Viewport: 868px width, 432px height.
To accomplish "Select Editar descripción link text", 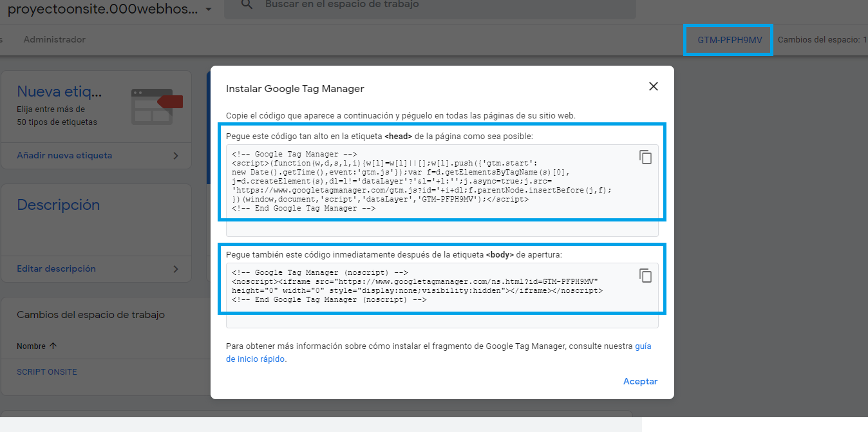I will 56,269.
